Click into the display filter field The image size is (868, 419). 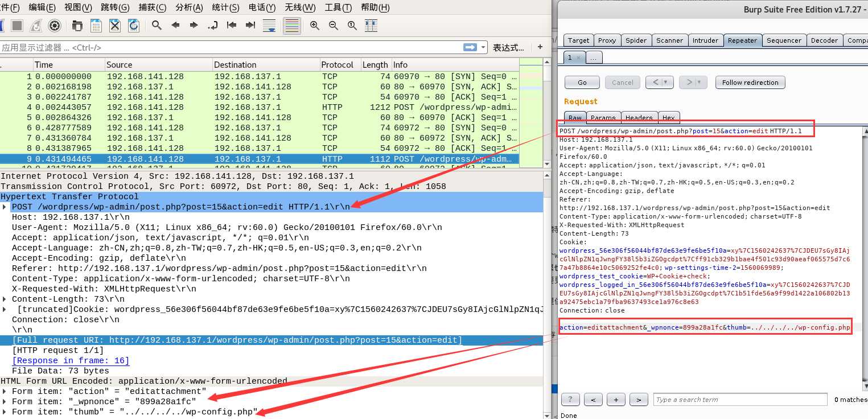[231, 47]
